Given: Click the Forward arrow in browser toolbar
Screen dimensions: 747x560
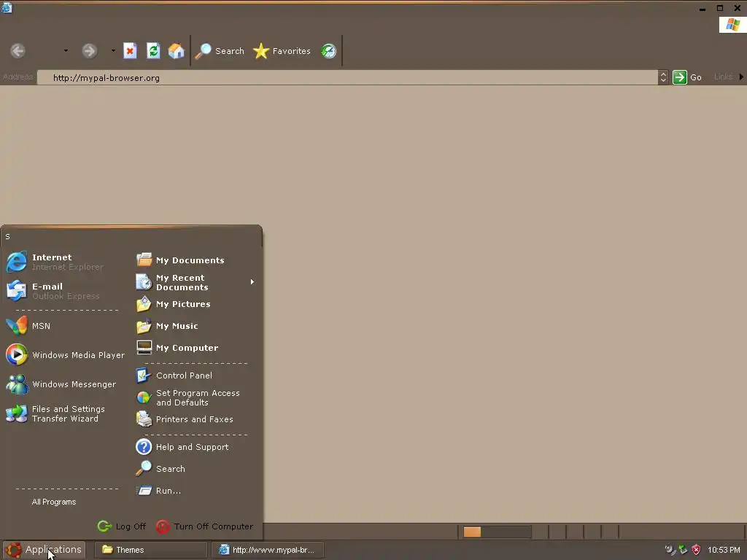Looking at the screenshot, I should click(90, 50).
